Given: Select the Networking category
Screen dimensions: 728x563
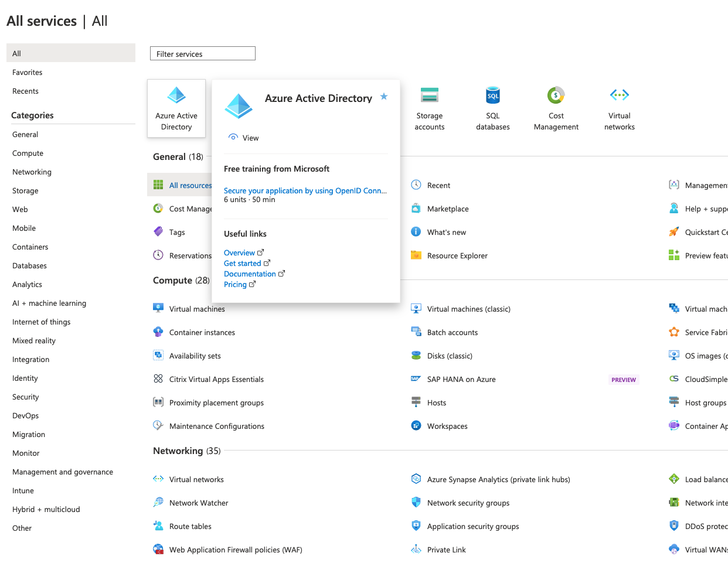Looking at the screenshot, I should tap(32, 172).
